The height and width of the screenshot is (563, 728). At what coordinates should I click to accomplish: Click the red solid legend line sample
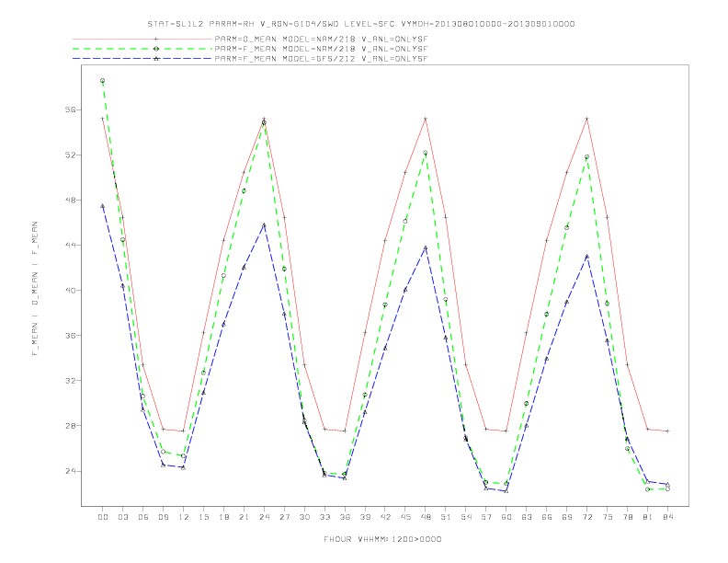[142, 39]
